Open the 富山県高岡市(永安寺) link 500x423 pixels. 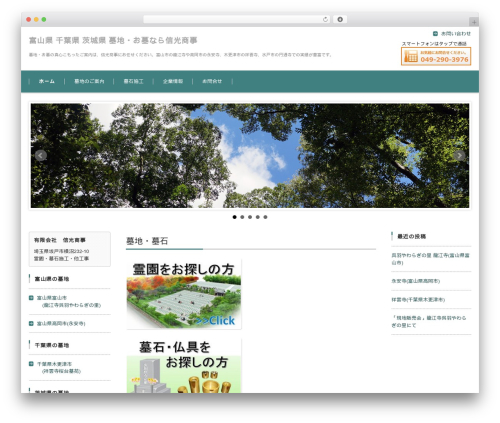point(61,323)
